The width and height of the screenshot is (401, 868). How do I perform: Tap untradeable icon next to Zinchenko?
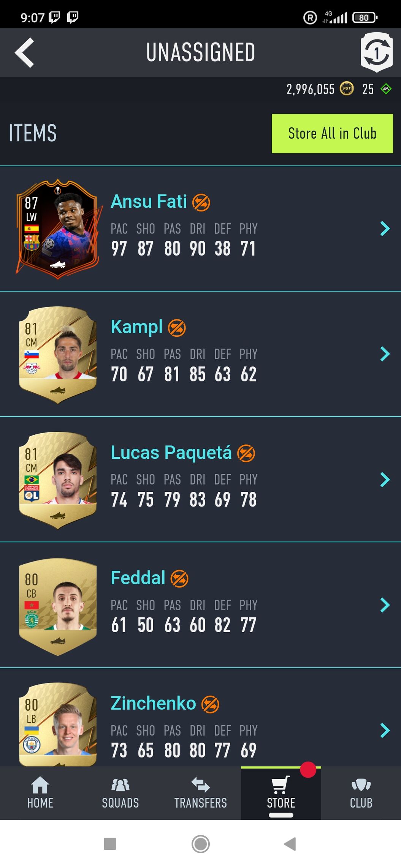[210, 704]
